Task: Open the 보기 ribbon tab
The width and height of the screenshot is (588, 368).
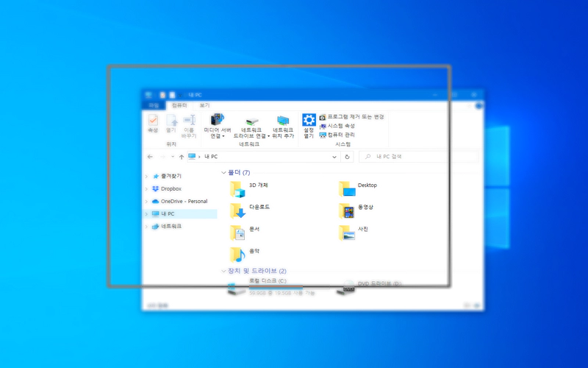Action: coord(204,105)
